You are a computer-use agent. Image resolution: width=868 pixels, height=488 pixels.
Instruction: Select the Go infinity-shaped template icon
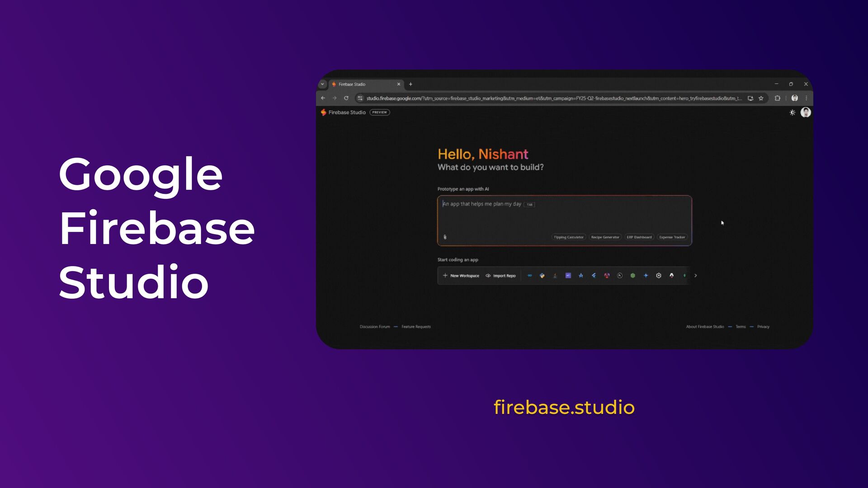coord(529,275)
